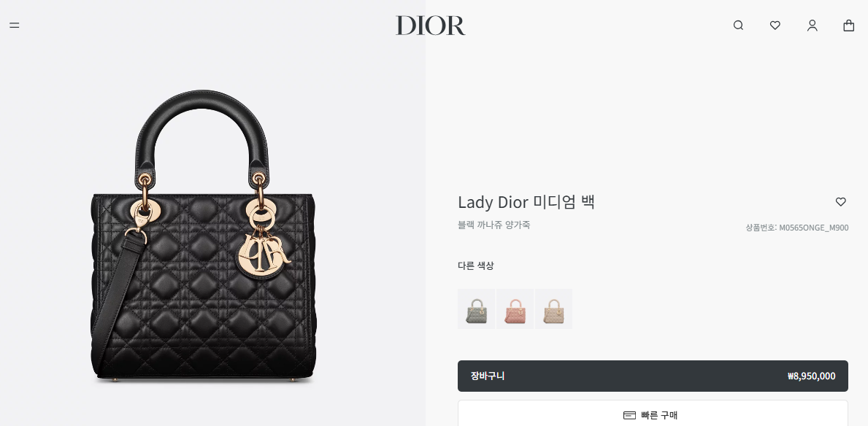This screenshot has height=426, width=868.
Task: Select product number M0565ONGE_M900 text
Action: 796,228
